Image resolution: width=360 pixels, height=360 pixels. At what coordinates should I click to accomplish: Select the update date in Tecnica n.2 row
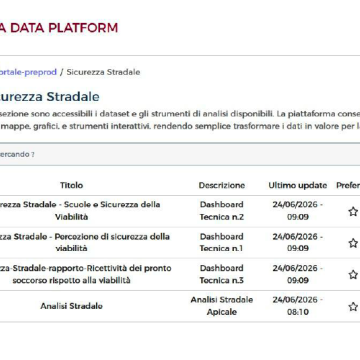(298, 211)
